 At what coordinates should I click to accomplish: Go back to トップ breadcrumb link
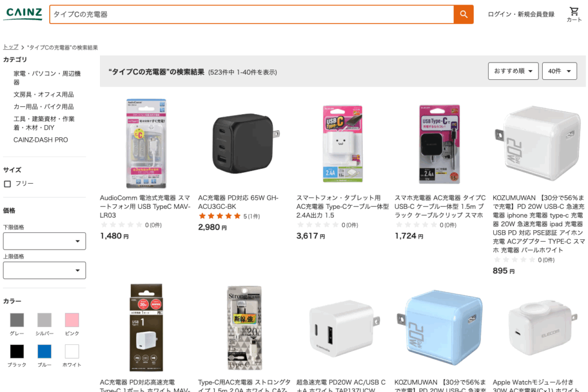pyautogui.click(x=10, y=47)
